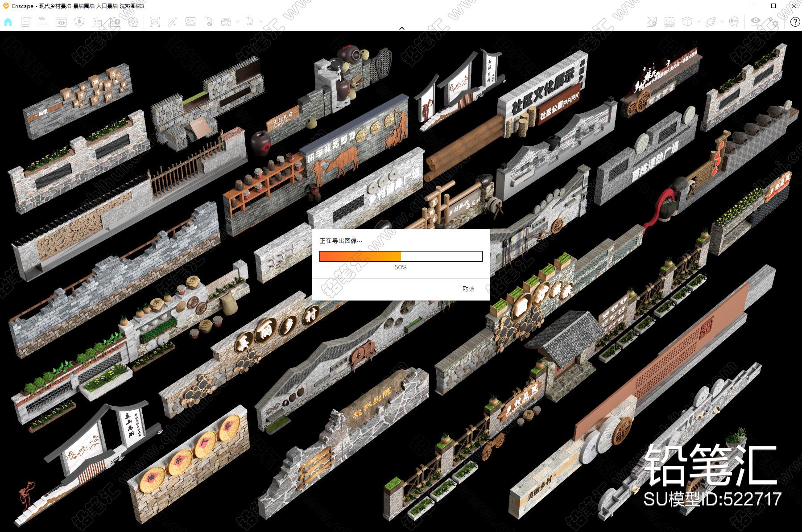Click the 360 panorama export icon
The image size is (802, 532).
(x=226, y=22)
